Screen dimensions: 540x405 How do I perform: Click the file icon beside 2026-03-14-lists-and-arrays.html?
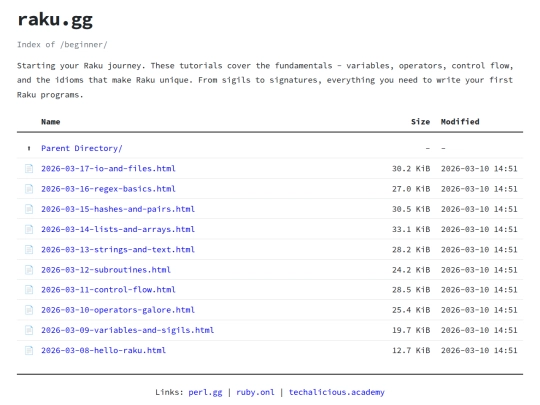pyautogui.click(x=29, y=229)
